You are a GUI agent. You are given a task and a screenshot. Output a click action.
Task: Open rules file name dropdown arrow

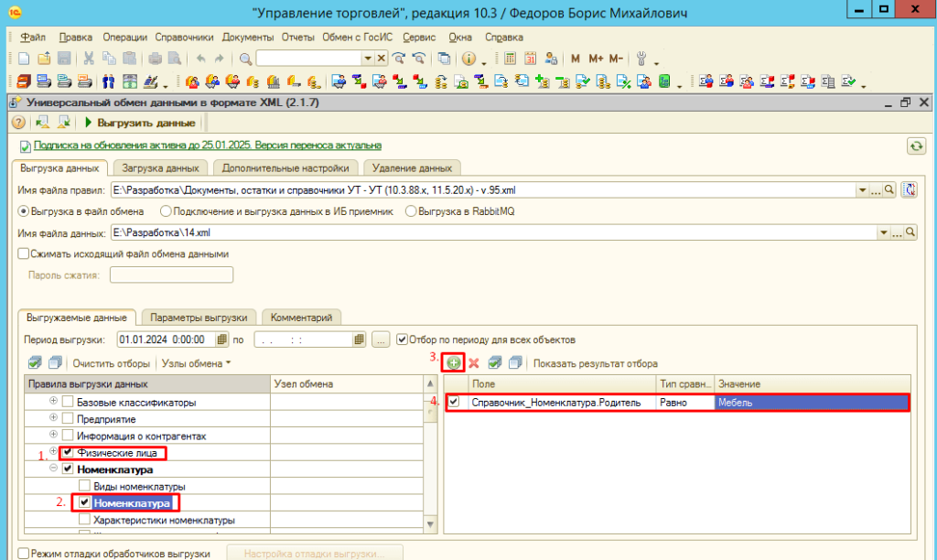click(x=862, y=190)
